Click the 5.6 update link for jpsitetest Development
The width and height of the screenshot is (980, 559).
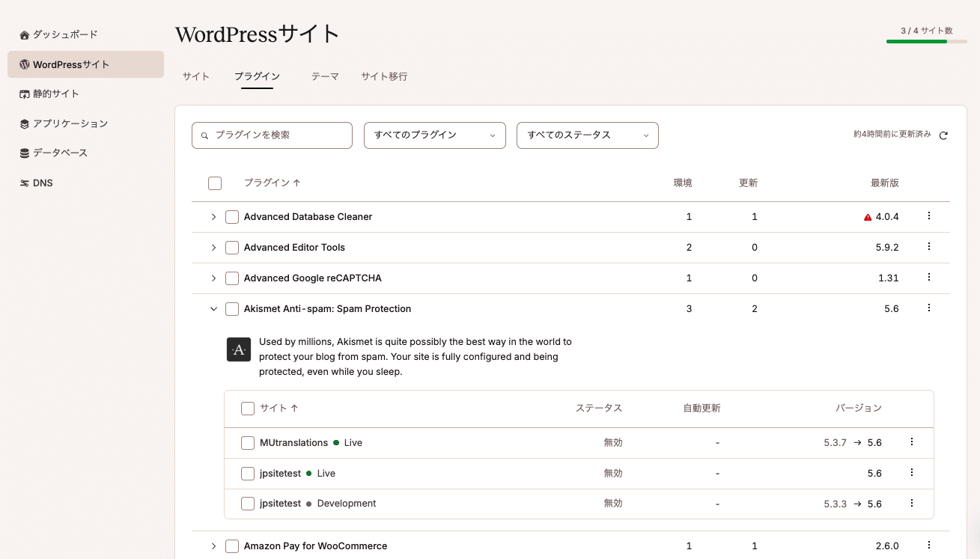point(874,504)
